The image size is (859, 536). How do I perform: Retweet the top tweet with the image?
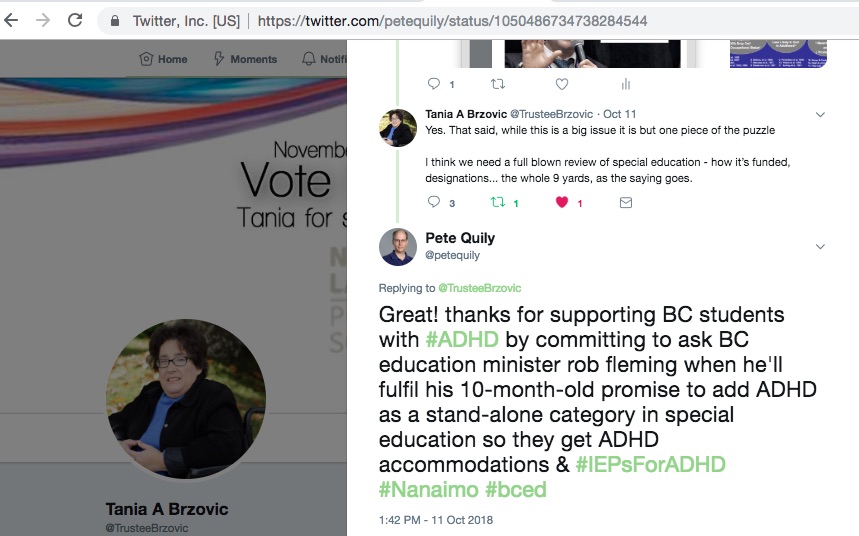(x=497, y=84)
